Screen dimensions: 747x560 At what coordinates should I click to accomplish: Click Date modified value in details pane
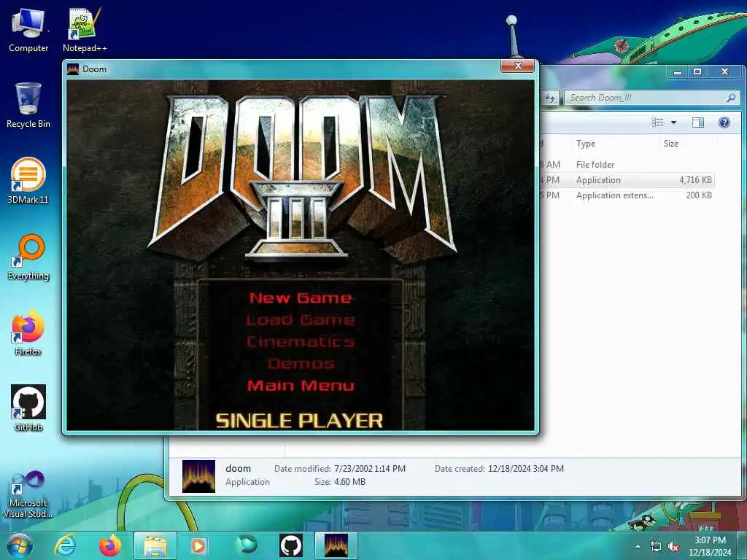click(x=370, y=469)
